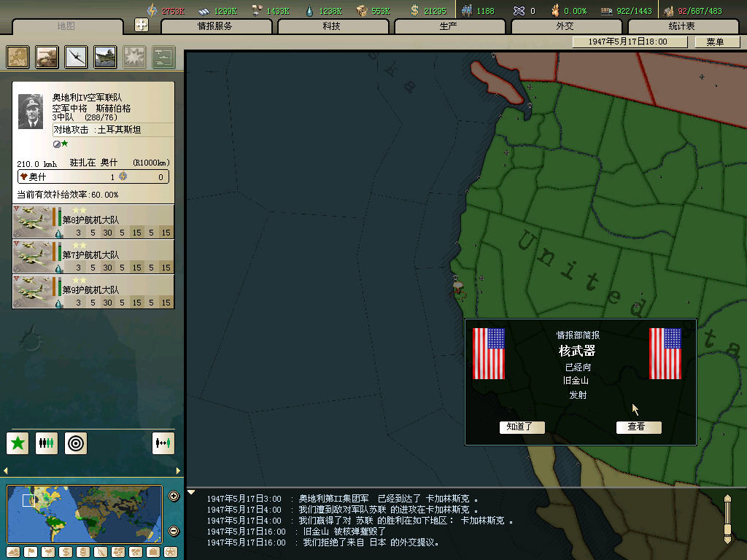Screen dimensions: 747x560
Task: Switch to the briefcase diplomatic map mode
Action: coord(153,553)
